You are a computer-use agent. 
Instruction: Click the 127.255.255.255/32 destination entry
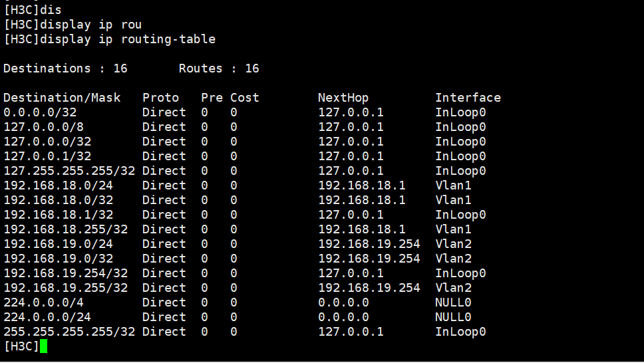(x=69, y=171)
